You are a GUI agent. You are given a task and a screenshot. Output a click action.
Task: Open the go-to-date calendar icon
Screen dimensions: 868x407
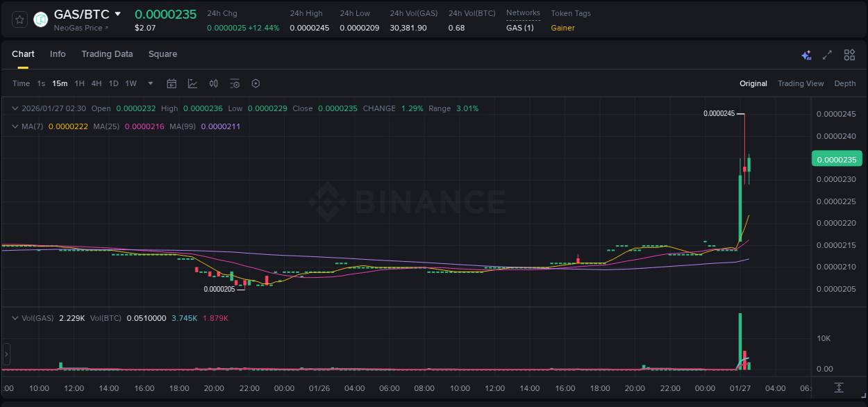pyautogui.click(x=172, y=83)
